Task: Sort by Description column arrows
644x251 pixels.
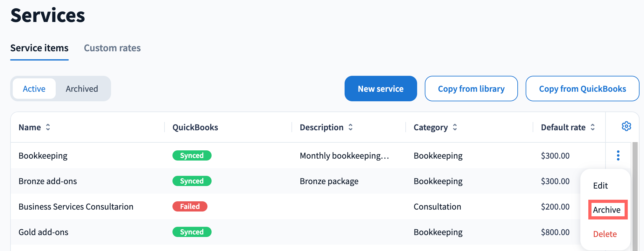Action: click(350, 127)
